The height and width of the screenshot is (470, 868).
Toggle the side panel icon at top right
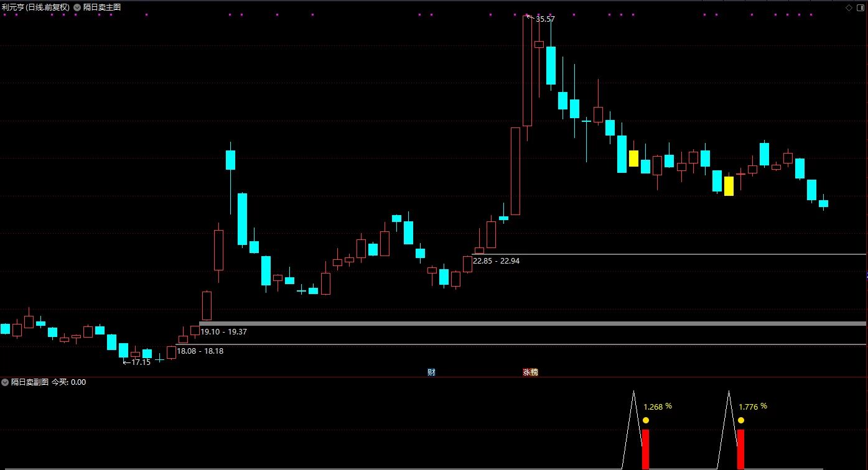[x=861, y=7]
